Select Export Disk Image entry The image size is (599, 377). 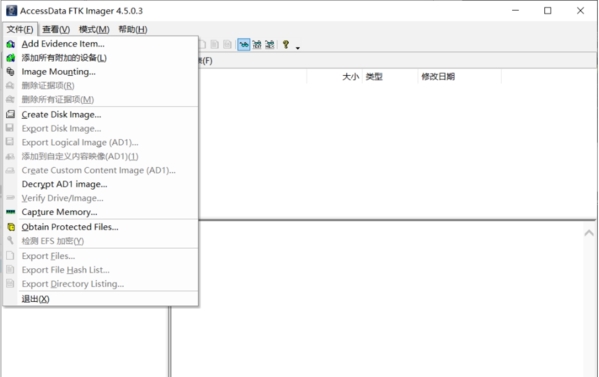(x=100, y=128)
